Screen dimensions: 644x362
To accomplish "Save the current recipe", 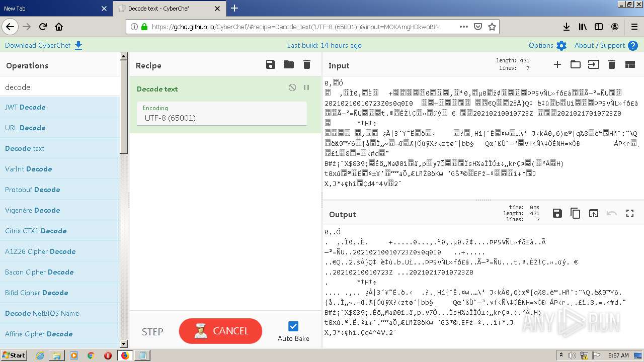I will coord(270,64).
